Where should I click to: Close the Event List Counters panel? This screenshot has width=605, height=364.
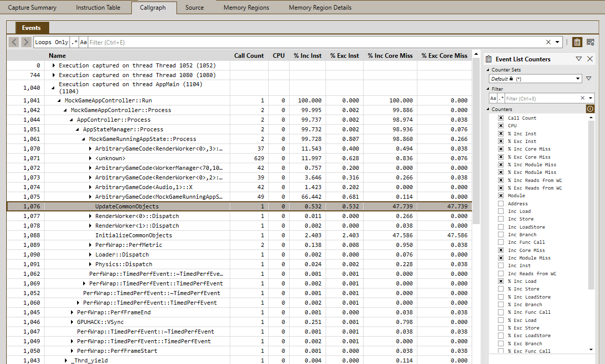tap(590, 59)
